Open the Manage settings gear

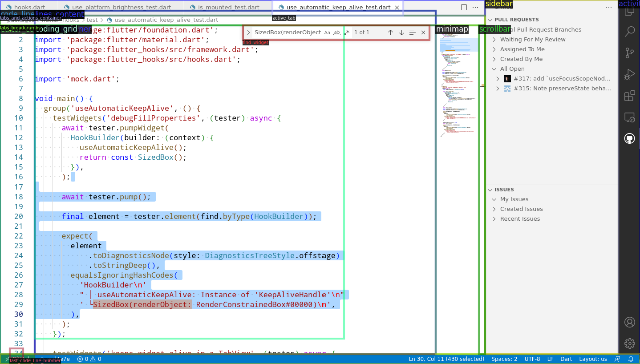coord(629,343)
